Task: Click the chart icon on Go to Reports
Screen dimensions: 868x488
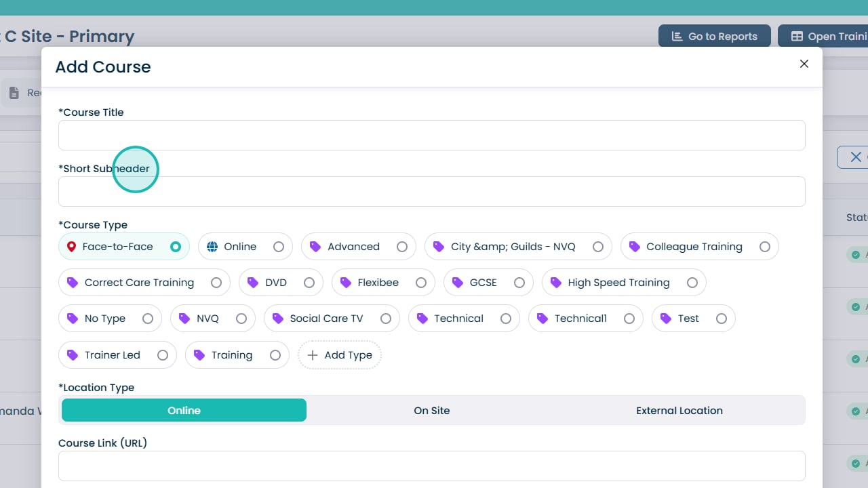Action: (677, 37)
